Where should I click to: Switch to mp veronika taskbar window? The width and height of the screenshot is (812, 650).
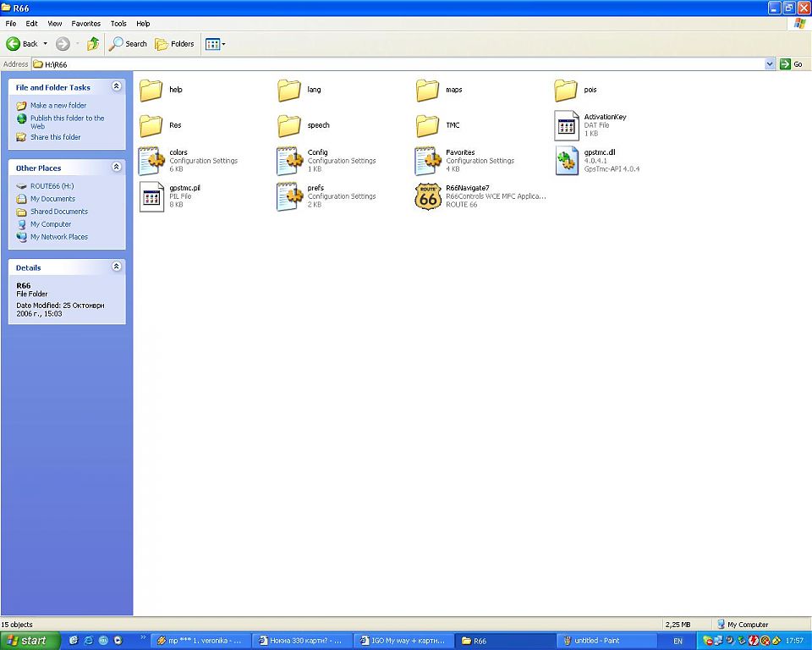202,641
